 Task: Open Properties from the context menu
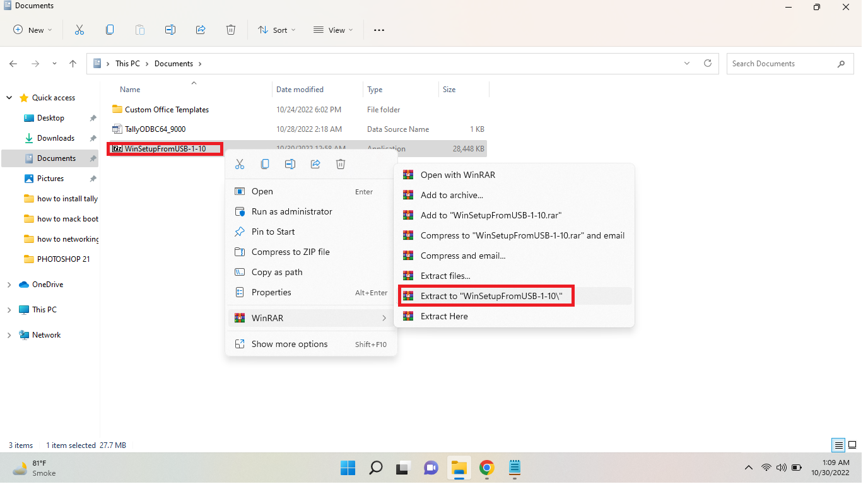tap(311, 292)
